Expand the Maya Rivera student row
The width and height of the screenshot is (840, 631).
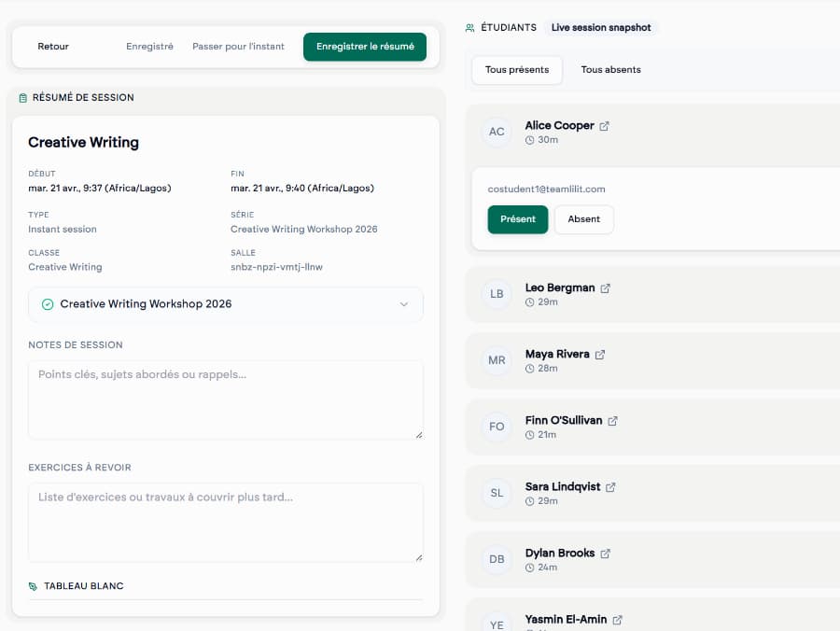click(653, 361)
